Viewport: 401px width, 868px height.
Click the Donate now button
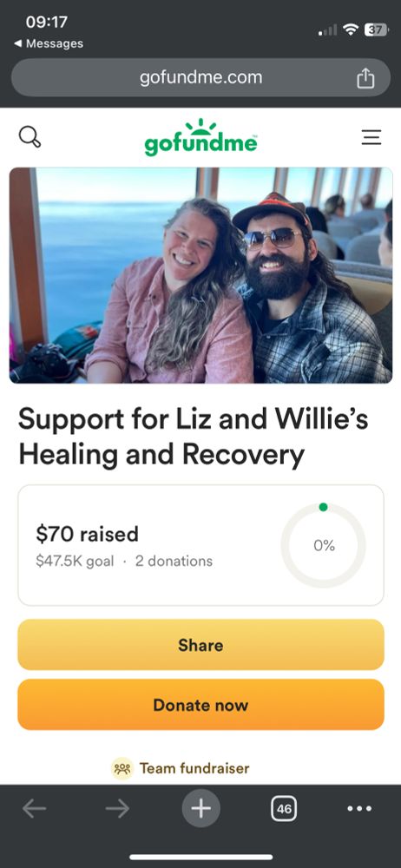(200, 705)
